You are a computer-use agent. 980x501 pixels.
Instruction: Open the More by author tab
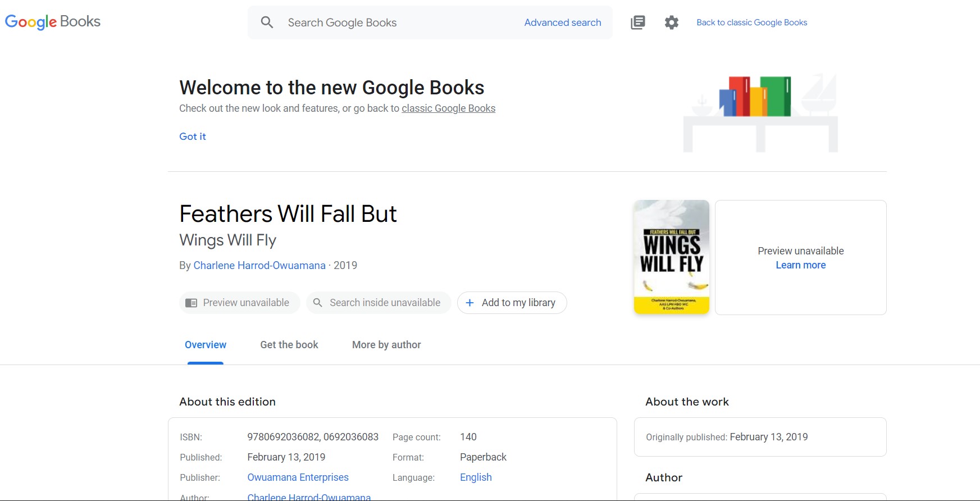pyautogui.click(x=386, y=345)
